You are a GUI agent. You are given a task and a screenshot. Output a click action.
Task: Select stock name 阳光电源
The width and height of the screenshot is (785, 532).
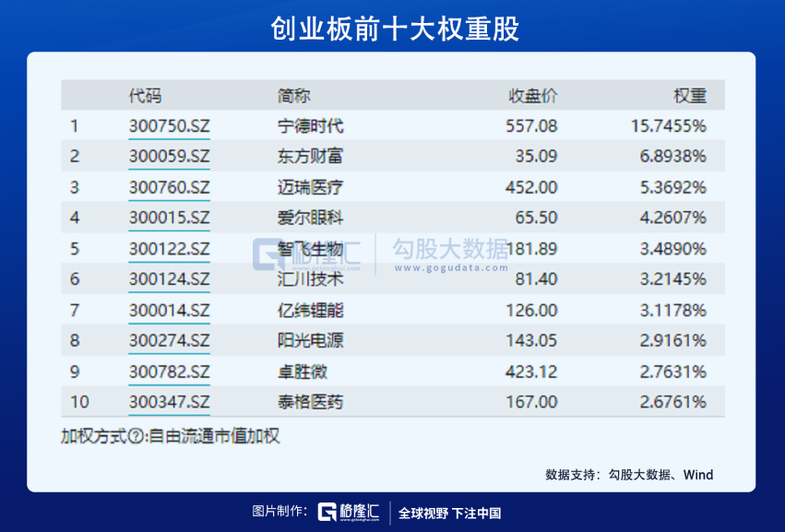[x=310, y=340]
